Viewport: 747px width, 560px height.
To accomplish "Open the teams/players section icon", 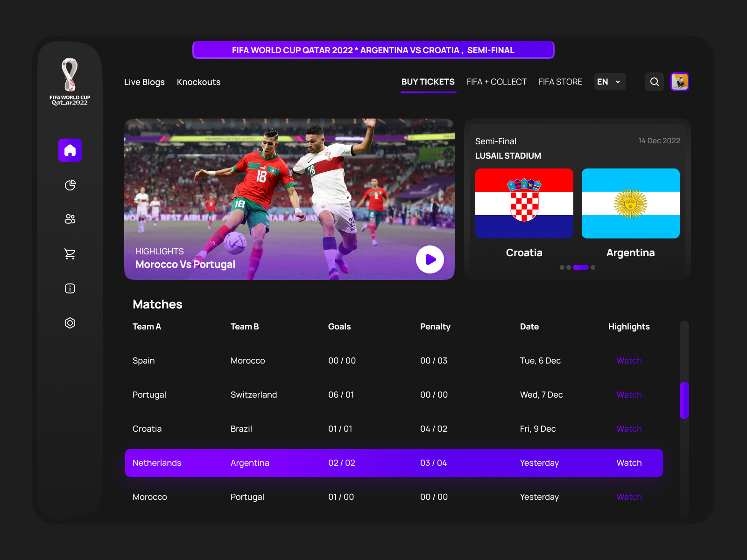I will point(70,219).
